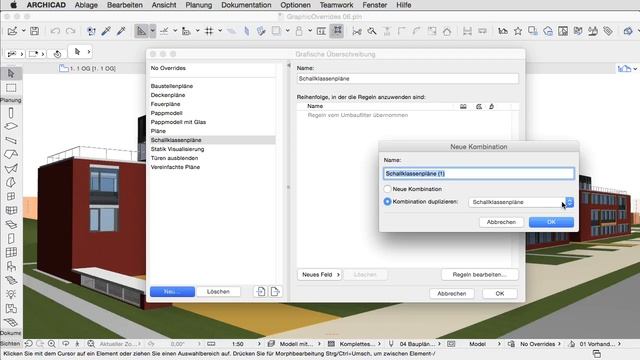Click the star Favorites icon

pos(518,31)
